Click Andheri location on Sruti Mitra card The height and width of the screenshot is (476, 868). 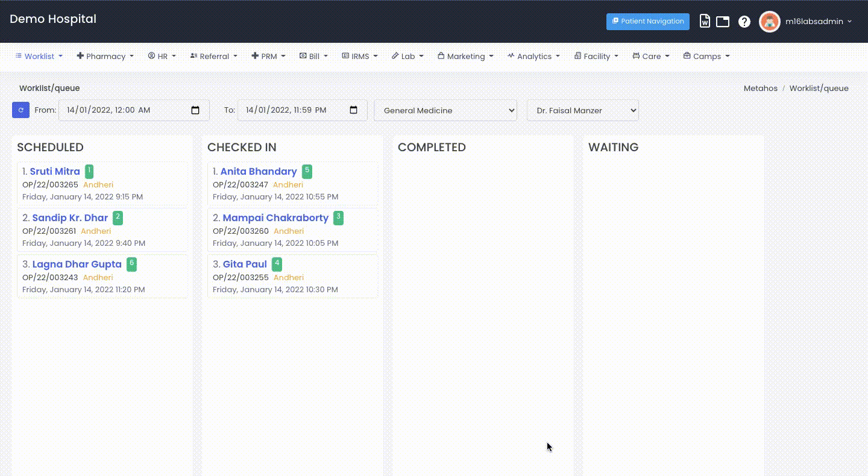98,185
